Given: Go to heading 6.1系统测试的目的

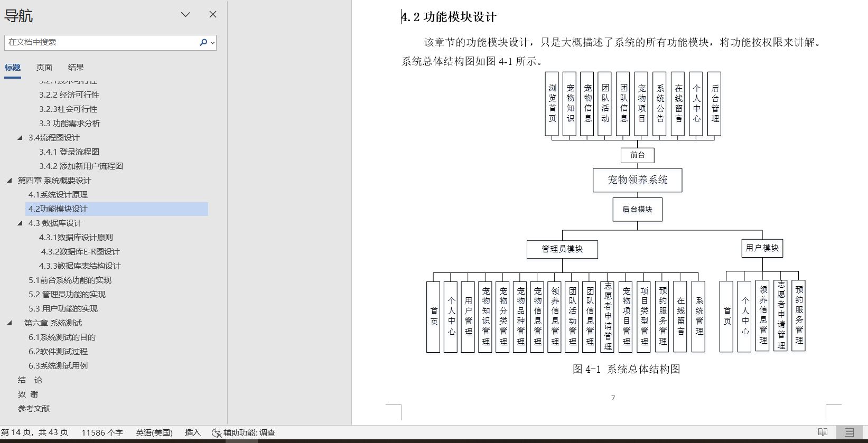Looking at the screenshot, I should pyautogui.click(x=62, y=337).
